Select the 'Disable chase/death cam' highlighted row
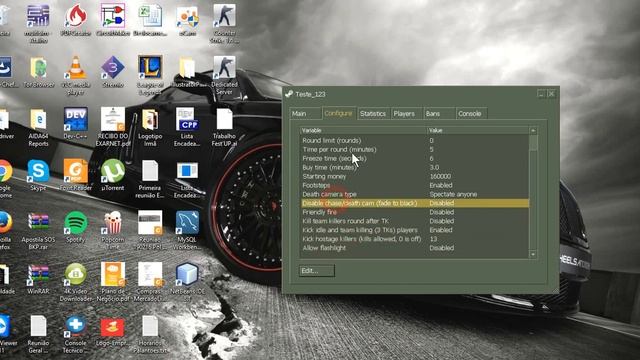This screenshot has height=360, width=640. tap(415, 203)
